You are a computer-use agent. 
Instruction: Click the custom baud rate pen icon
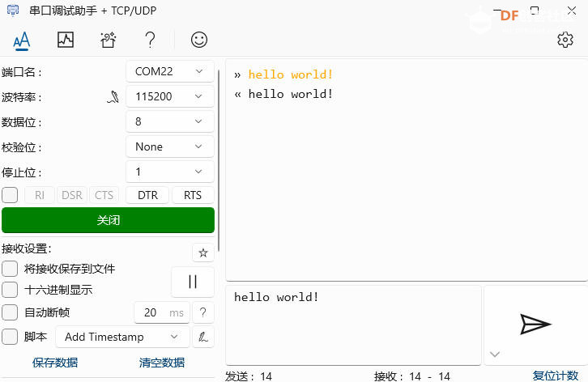coord(113,97)
